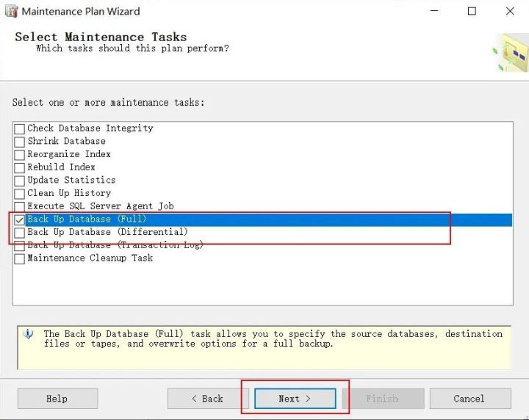Tick Back Up Database (Transaction Log) checkbox
The image size is (529, 420).
pyautogui.click(x=20, y=246)
